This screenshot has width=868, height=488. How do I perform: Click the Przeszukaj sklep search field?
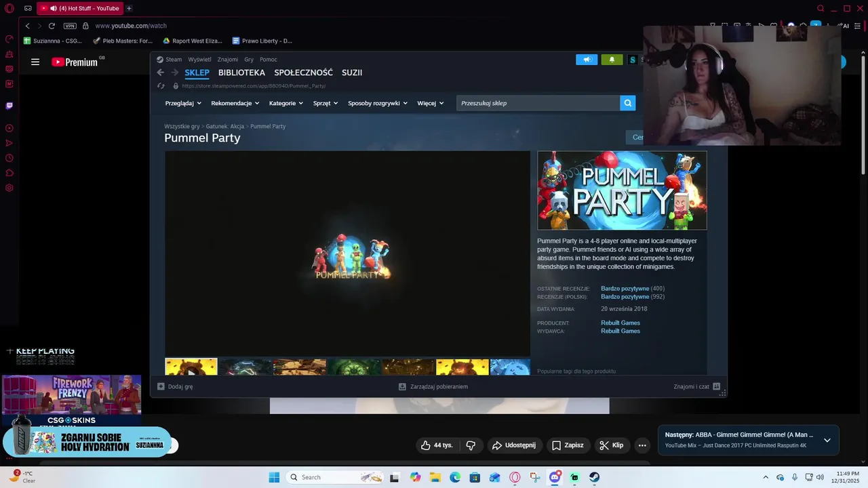[538, 103]
